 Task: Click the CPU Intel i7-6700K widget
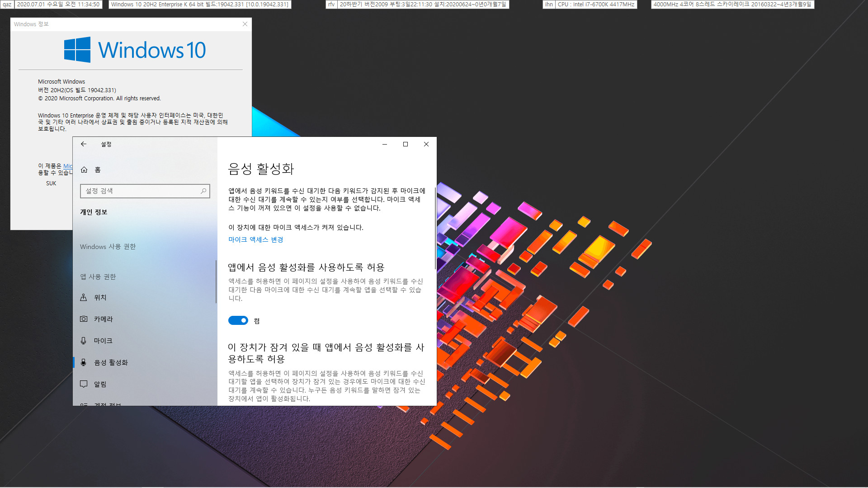[x=596, y=5]
